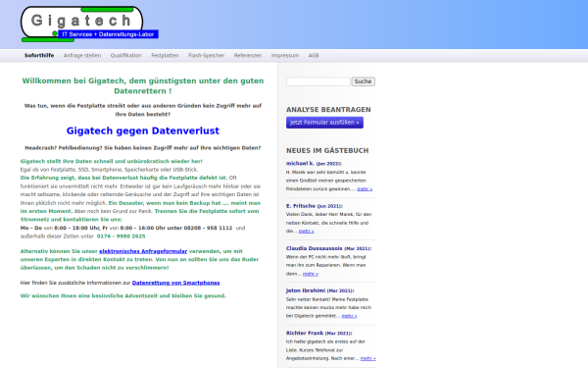The height and width of the screenshot is (368, 588).
Task: Click phone number 08208 - 958 1112
Action: [x=208, y=228]
